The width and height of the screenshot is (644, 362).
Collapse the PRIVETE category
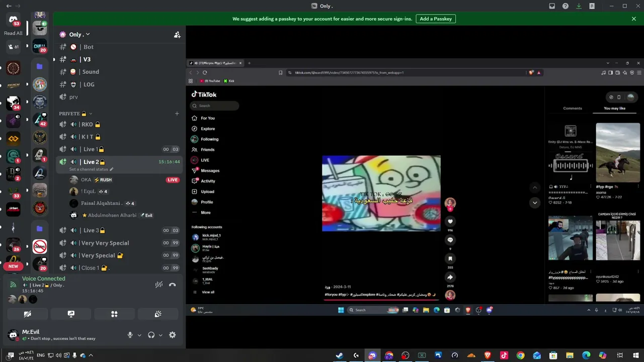(75, 114)
